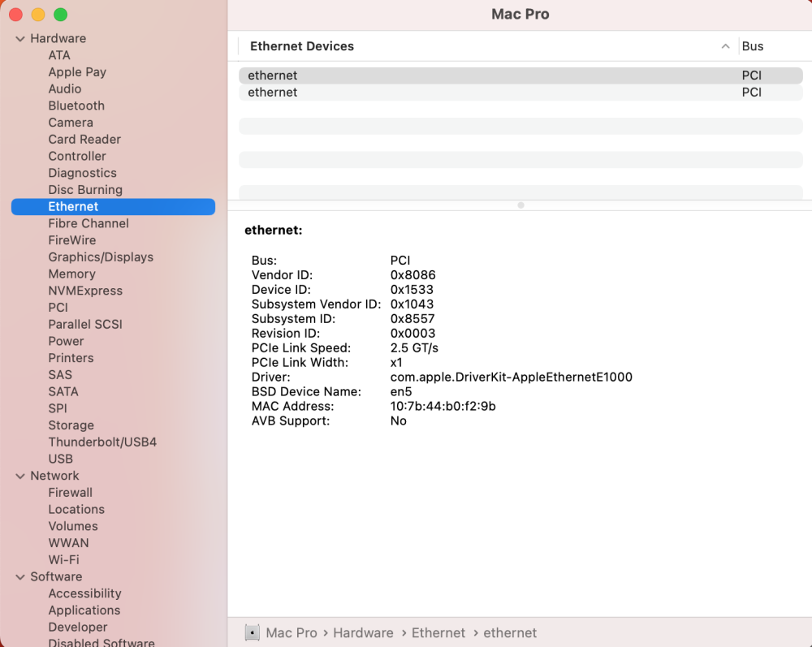Collapse the Hardware section chevron
Image resolution: width=812 pixels, height=647 pixels.
(20, 39)
